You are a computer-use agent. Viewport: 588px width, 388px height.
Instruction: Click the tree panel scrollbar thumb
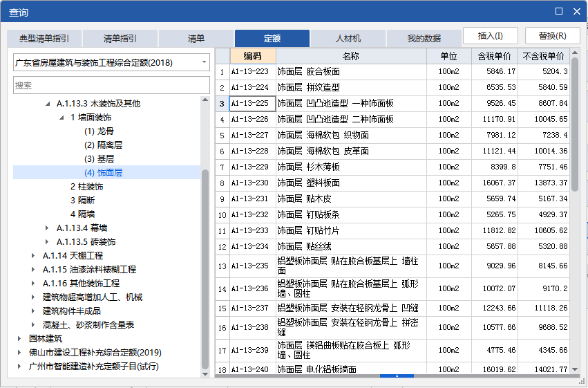coord(205,269)
